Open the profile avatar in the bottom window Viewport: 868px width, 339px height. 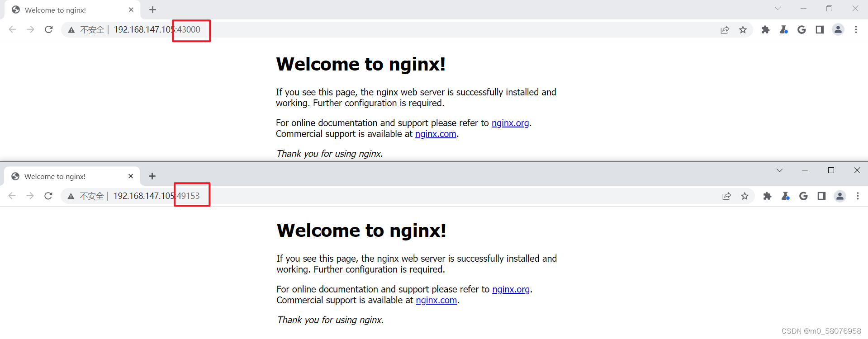pyautogui.click(x=840, y=196)
